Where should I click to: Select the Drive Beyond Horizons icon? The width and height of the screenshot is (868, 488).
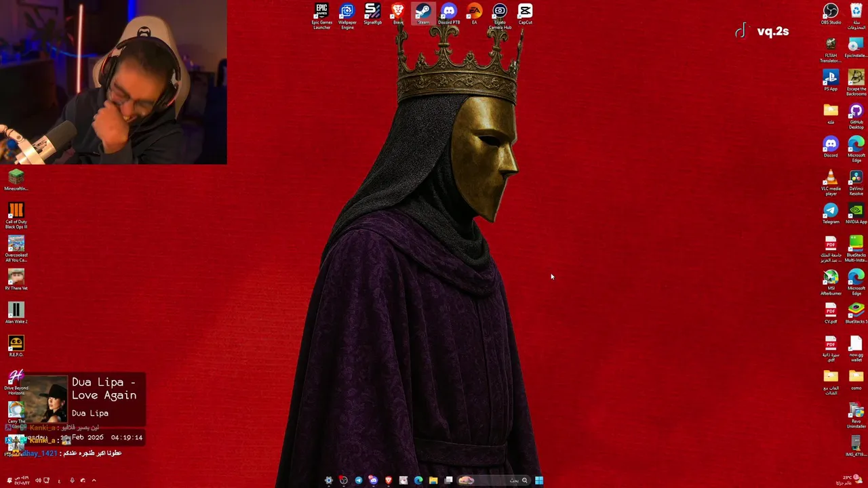[x=16, y=382]
